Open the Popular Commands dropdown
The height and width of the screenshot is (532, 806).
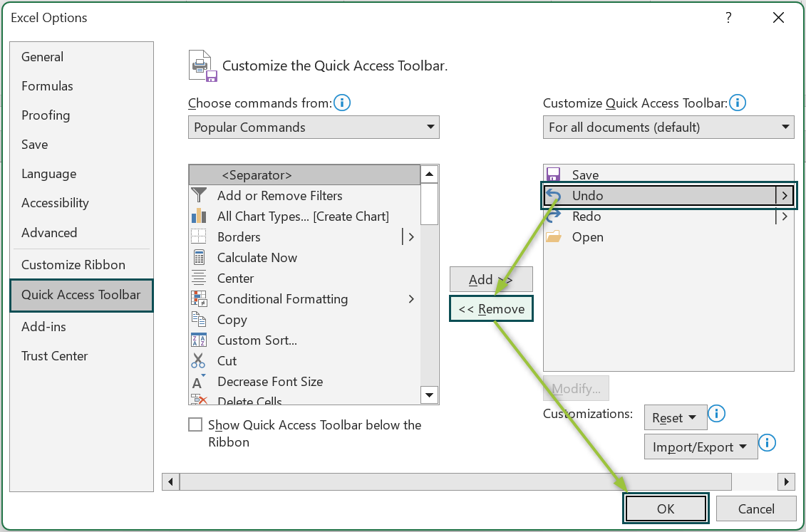314,127
